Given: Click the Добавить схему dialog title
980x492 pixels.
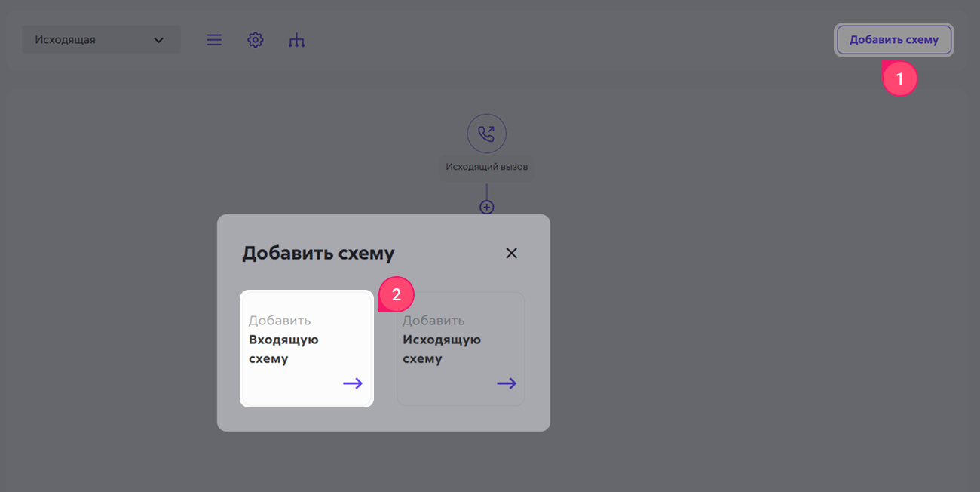Looking at the screenshot, I should coord(318,254).
